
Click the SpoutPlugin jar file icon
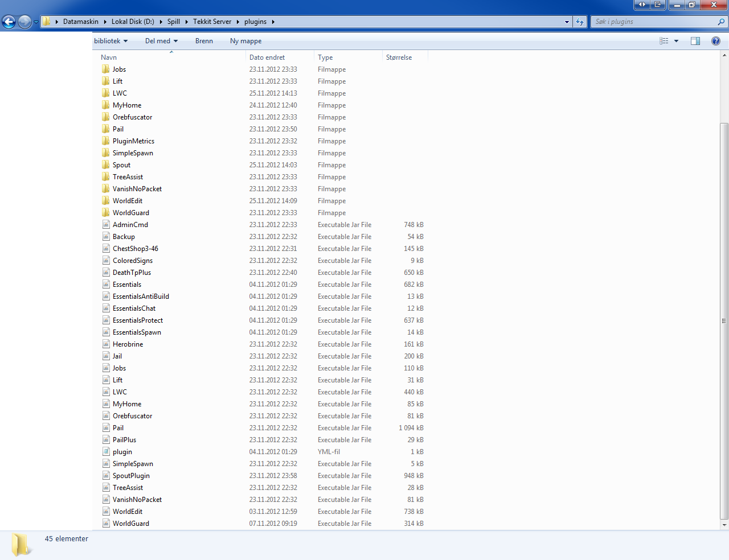pyautogui.click(x=106, y=475)
